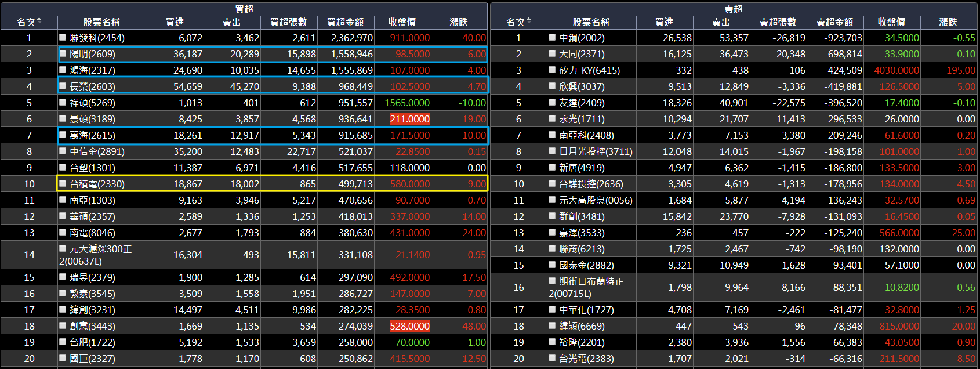This screenshot has height=369, width=980.
Task: Tick the box for 期街口布蘭特正2(00715L)
Action: [552, 281]
